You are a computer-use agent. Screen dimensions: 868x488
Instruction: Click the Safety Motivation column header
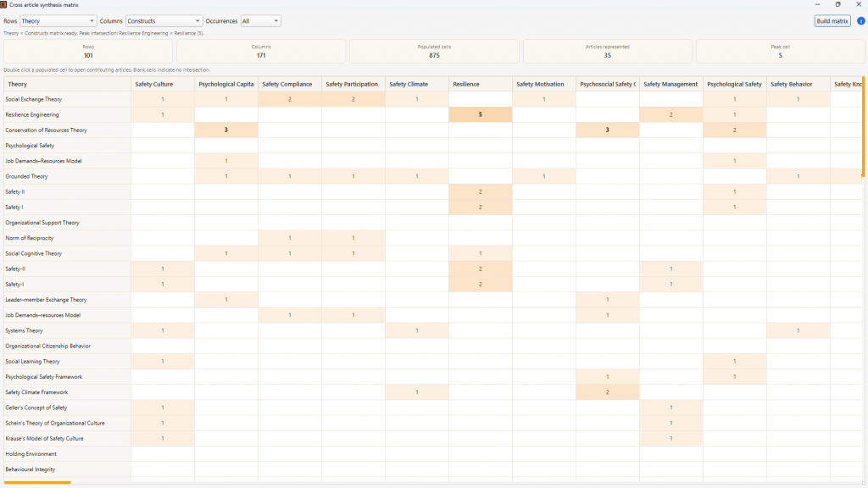(544, 84)
